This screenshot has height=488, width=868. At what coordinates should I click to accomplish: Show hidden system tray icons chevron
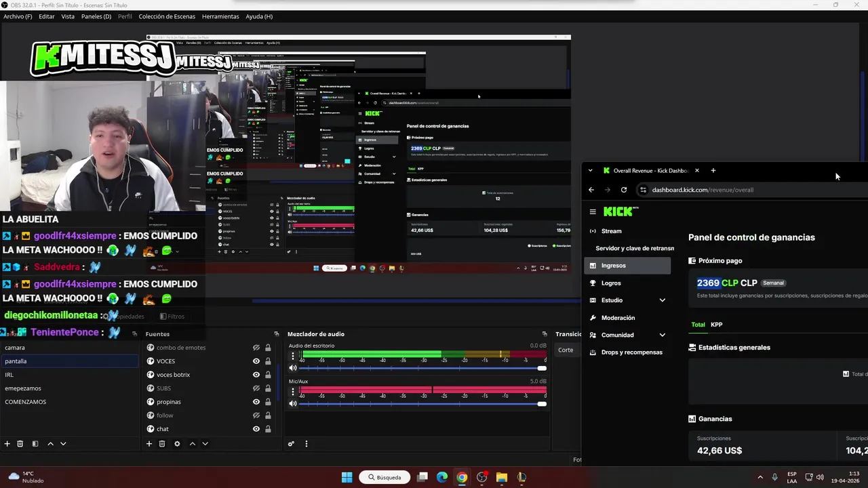click(760, 477)
